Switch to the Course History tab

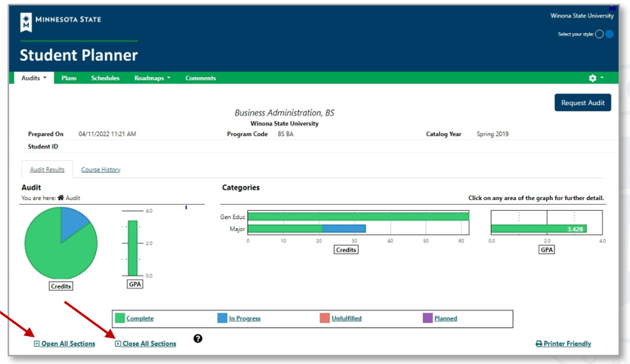tap(100, 169)
